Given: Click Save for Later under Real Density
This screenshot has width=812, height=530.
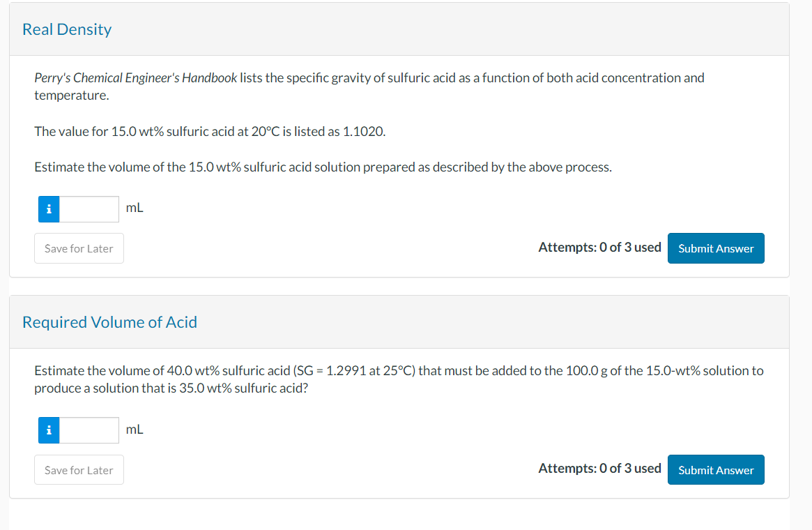Looking at the screenshot, I should [79, 248].
